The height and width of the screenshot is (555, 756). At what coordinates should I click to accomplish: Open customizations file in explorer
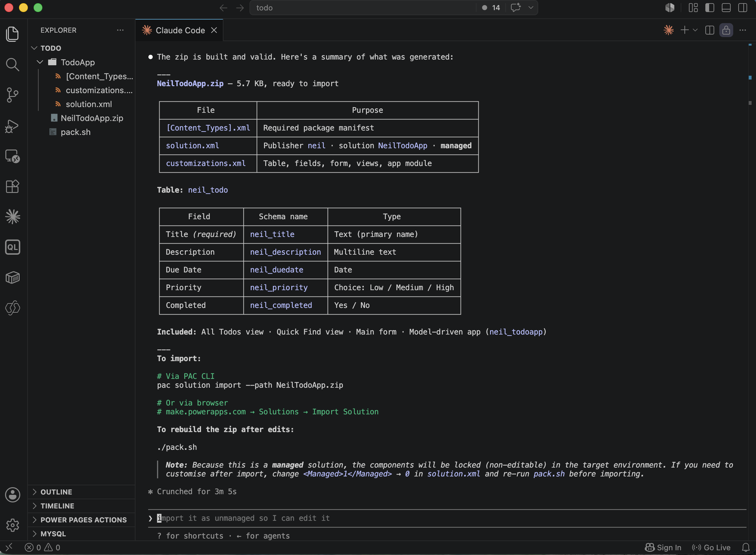pos(94,90)
